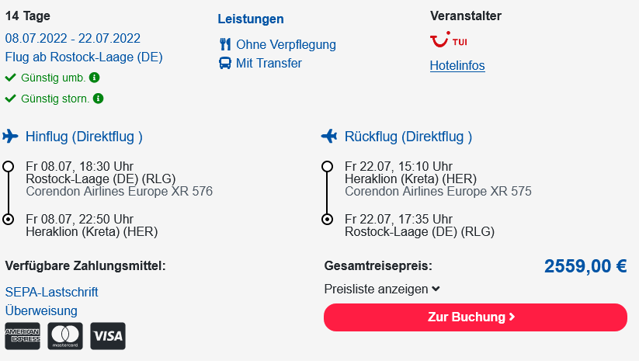639x364 pixels.
Task: Select the Mastercard payment icon
Action: click(x=65, y=336)
